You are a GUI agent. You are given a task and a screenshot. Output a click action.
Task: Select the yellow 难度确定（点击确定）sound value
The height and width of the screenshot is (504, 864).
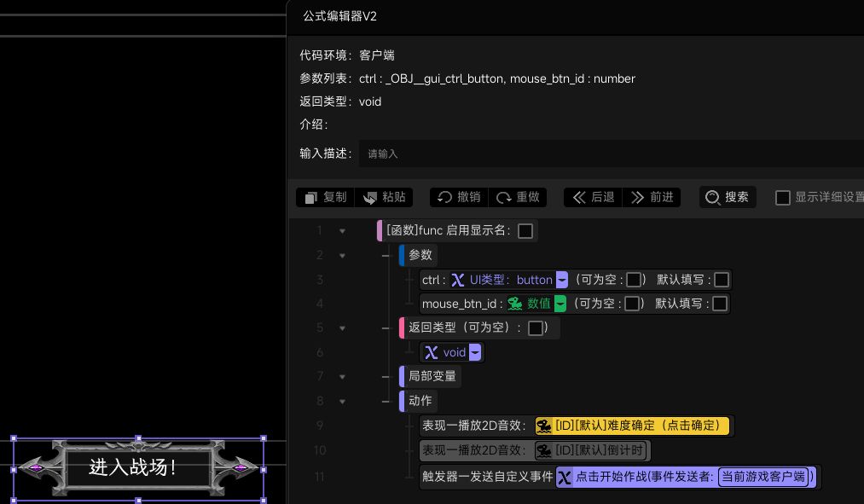632,426
